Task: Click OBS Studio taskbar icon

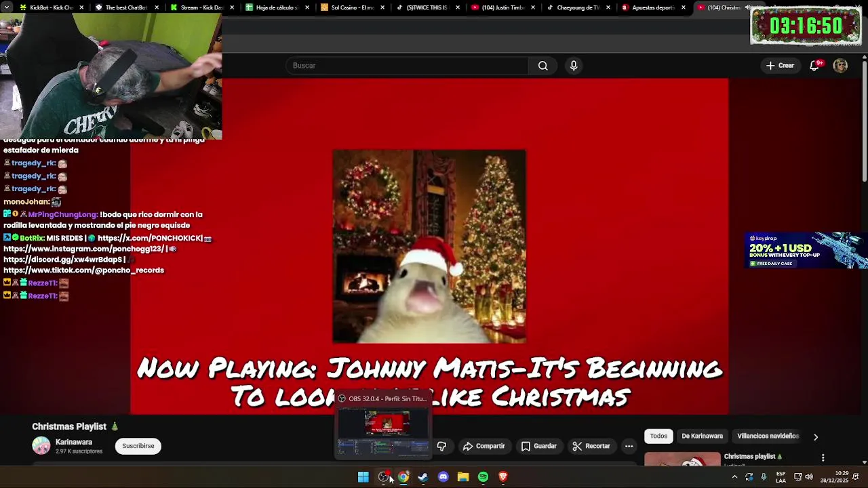Action: pyautogui.click(x=384, y=477)
